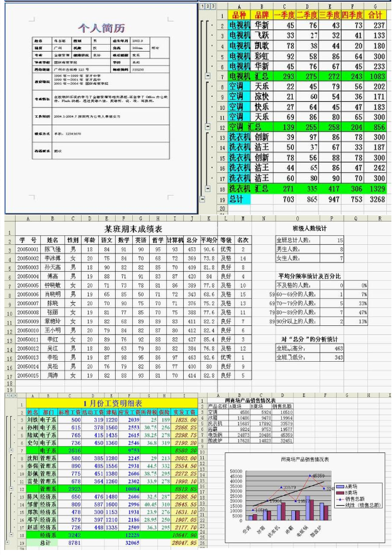Viewport: 392px width, 555px height.
Task: Click student name 陈飞强
Action: pos(53,249)
